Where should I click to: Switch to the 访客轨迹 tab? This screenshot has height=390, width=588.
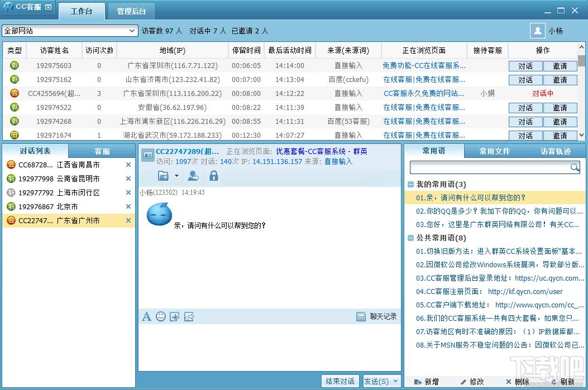pyautogui.click(x=556, y=151)
